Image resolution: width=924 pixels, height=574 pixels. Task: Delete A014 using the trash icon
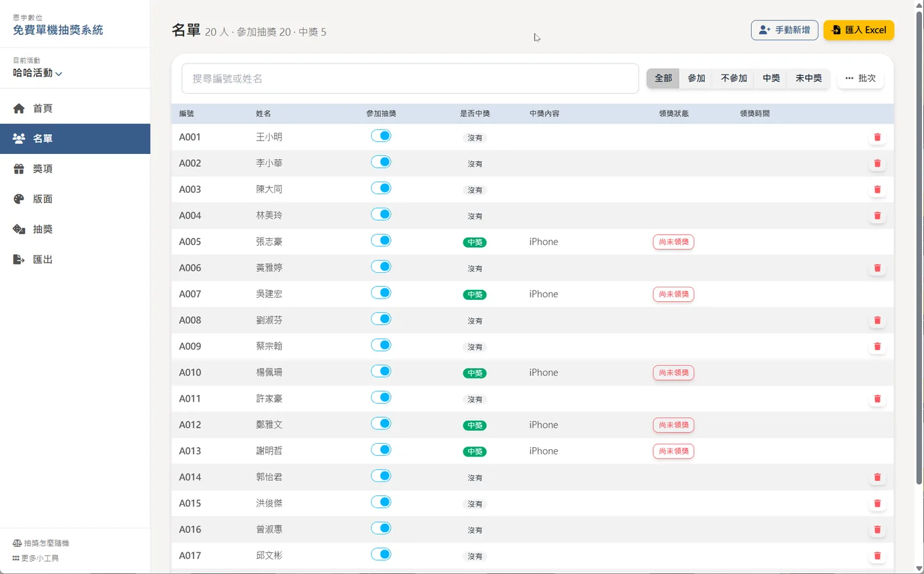point(877,478)
